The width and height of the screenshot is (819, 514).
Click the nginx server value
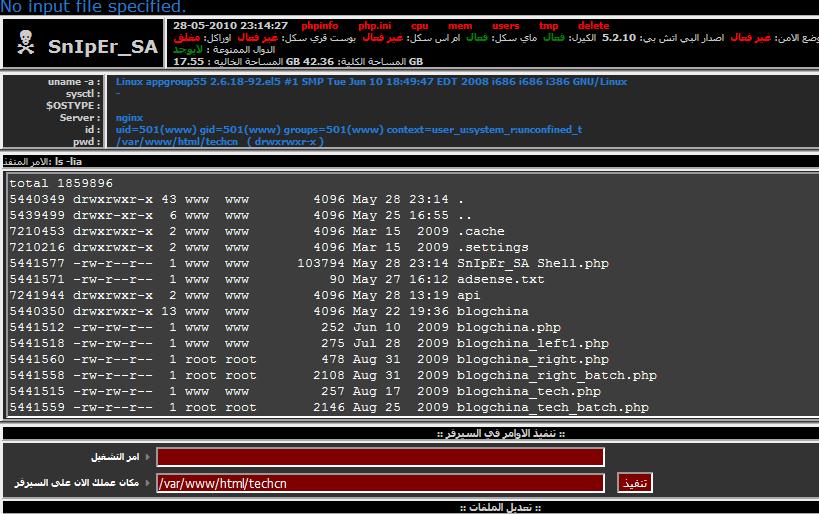[x=129, y=118]
